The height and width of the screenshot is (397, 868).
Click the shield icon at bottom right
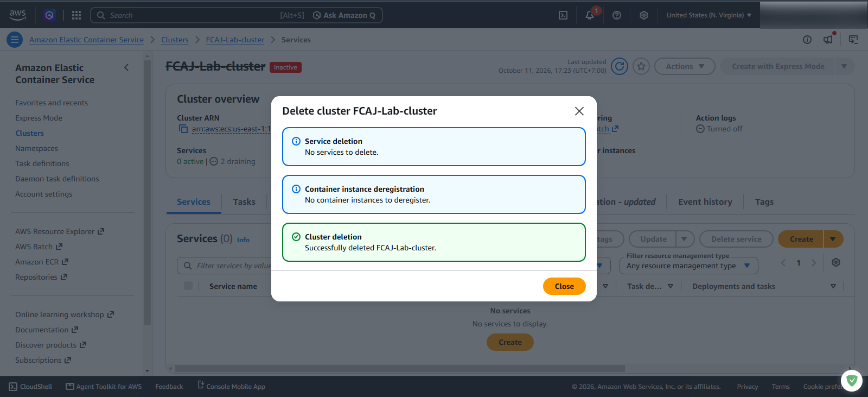(x=852, y=380)
